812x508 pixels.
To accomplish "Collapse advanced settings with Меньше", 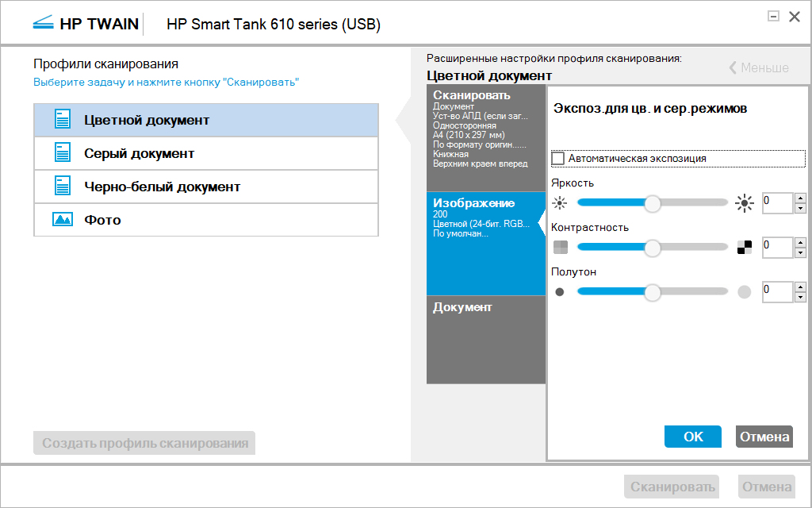I will (759, 67).
